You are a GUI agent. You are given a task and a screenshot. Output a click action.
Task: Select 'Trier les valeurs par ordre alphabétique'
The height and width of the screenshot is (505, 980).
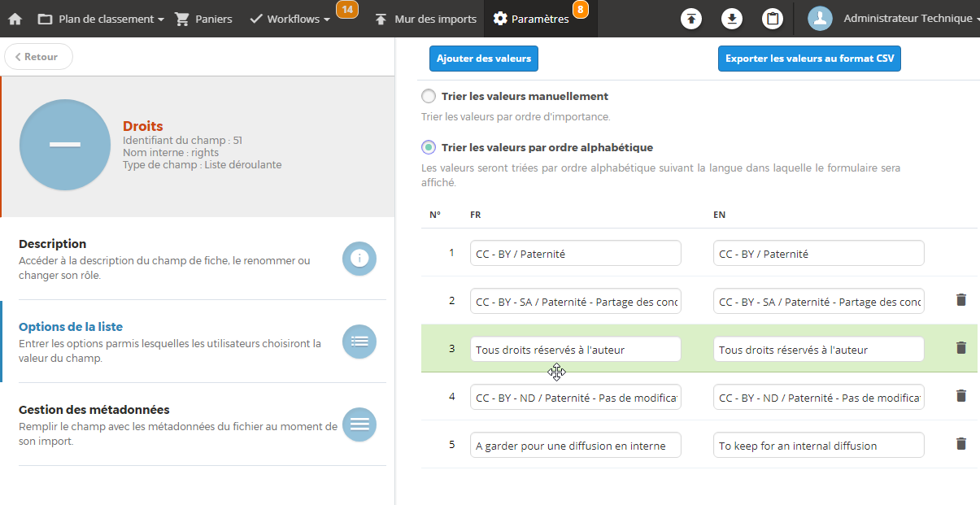tap(429, 147)
